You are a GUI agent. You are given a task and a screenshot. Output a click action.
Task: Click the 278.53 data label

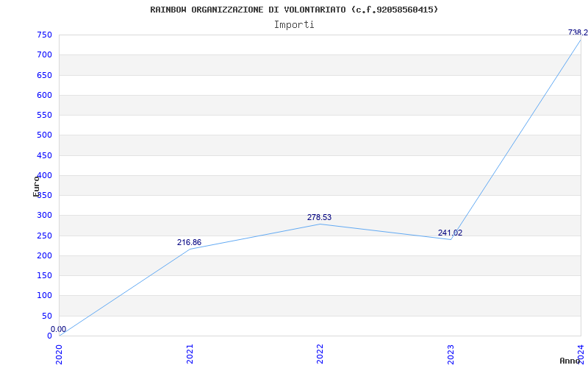click(x=319, y=217)
